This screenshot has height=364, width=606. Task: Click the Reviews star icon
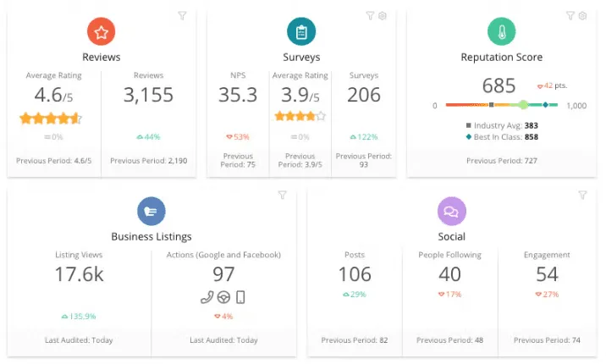tap(102, 33)
